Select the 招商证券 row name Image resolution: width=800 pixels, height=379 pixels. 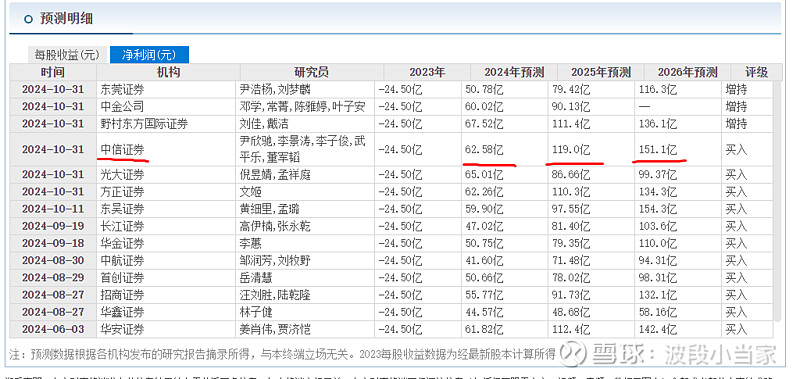click(122, 295)
